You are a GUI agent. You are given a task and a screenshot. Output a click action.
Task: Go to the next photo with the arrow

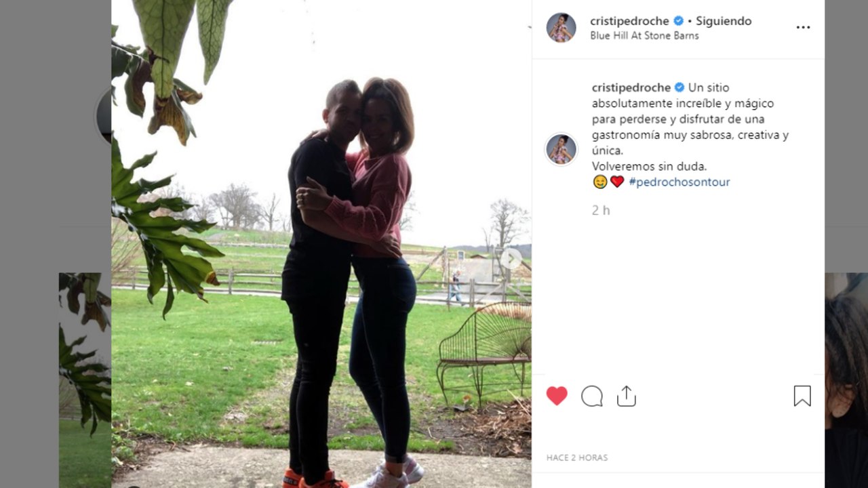pos(511,258)
